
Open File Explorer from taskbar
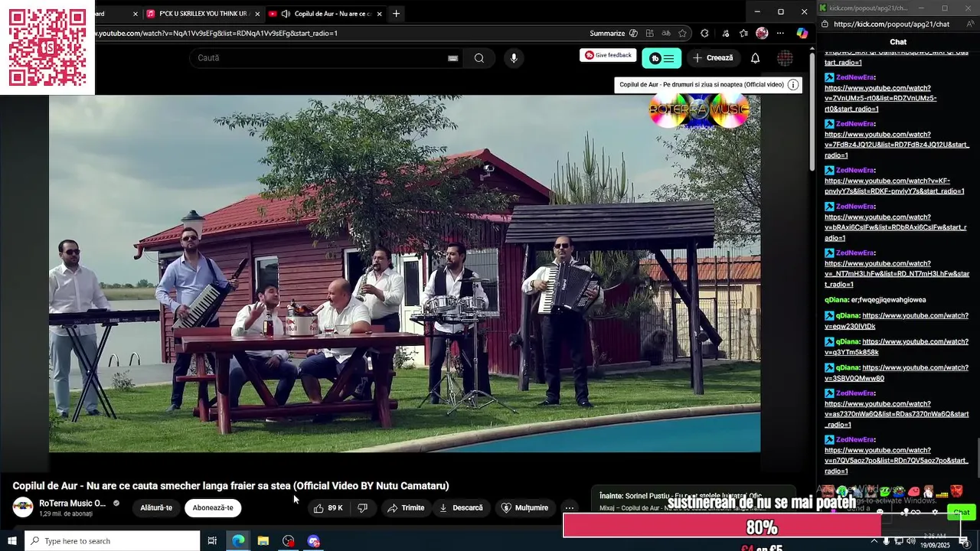click(x=263, y=541)
